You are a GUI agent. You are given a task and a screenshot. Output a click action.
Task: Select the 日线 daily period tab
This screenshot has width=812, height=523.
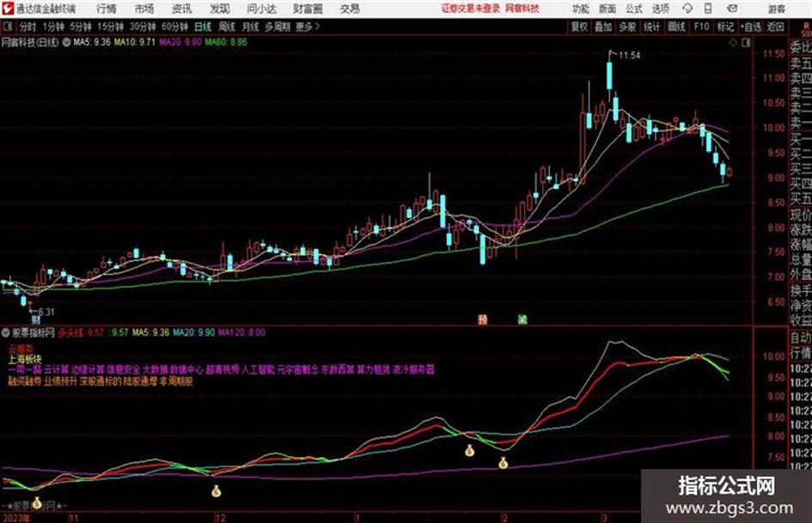pyautogui.click(x=203, y=27)
